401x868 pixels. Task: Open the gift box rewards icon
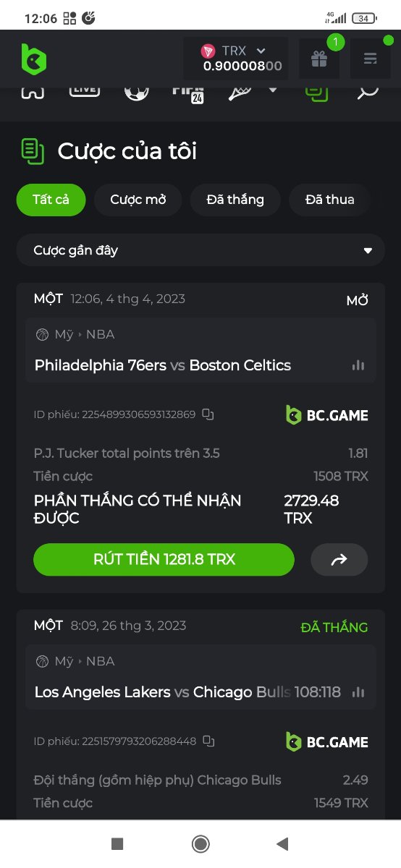[x=319, y=59]
